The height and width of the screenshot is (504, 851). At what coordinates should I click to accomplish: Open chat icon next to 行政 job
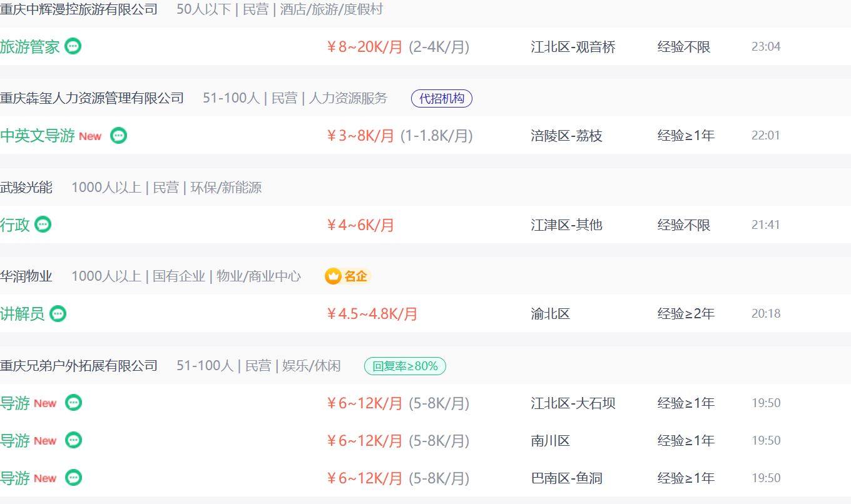pos(43,224)
